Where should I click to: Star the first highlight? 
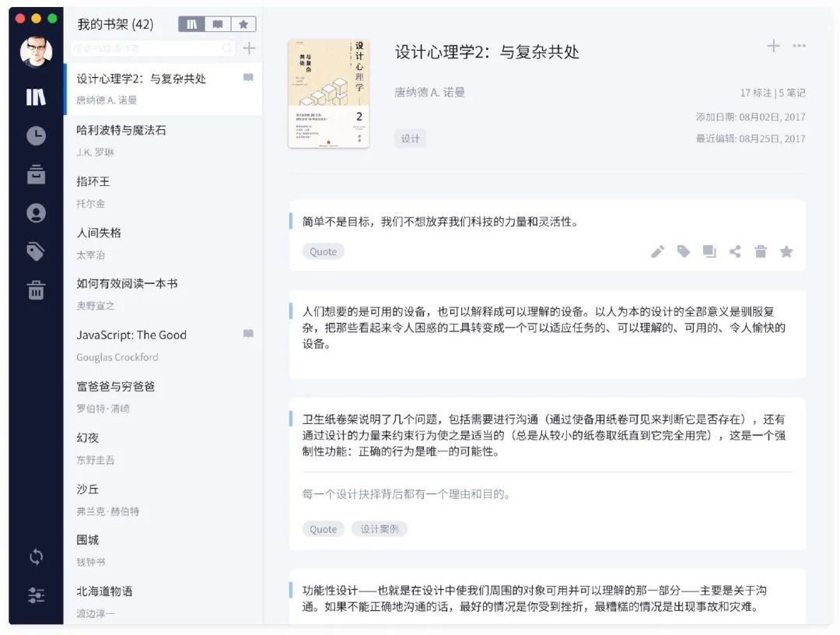[786, 251]
